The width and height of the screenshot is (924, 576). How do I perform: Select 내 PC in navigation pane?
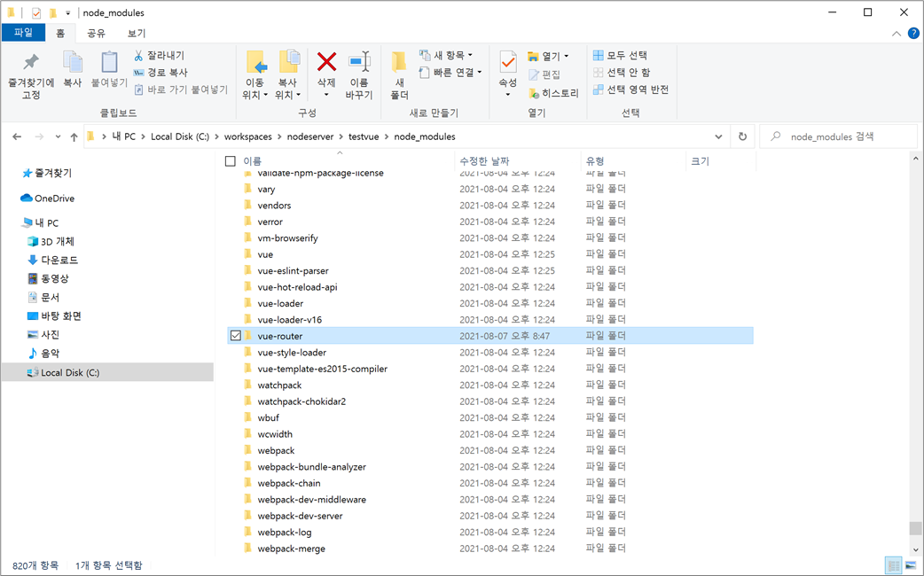40,223
